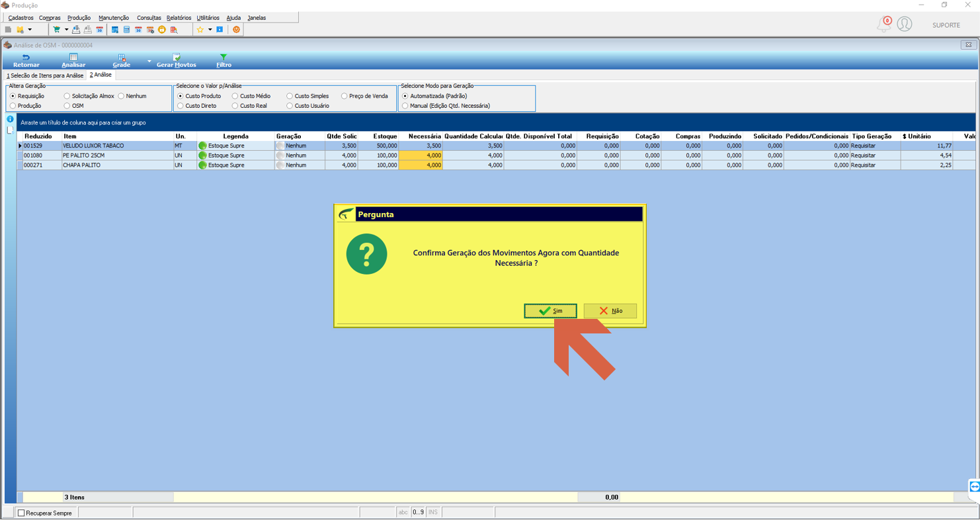The height and width of the screenshot is (520, 980).
Task: Open the Manutenção menu
Action: (x=114, y=18)
